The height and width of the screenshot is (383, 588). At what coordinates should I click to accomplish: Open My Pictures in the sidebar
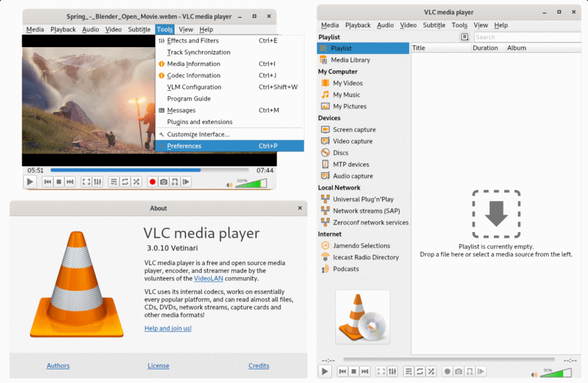(x=363, y=107)
